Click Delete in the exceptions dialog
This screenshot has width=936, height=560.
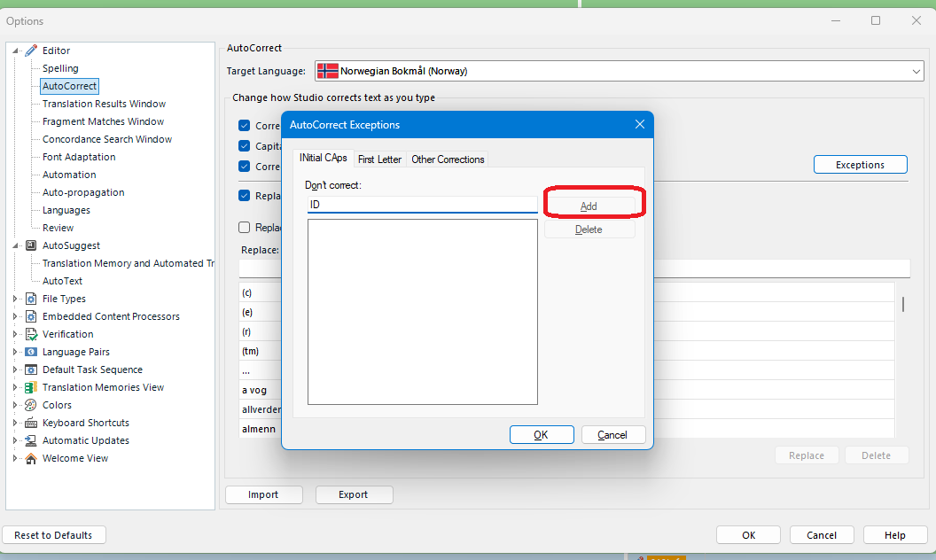point(589,229)
